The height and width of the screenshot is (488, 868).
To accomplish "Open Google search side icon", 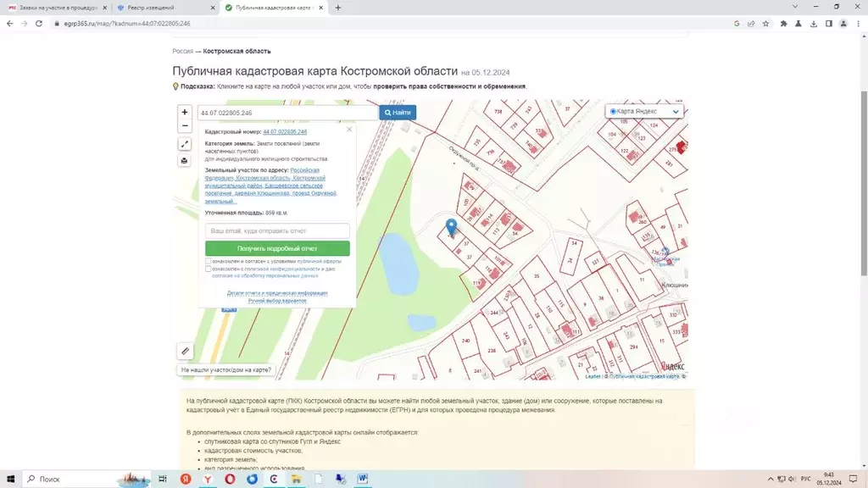I will [x=737, y=24].
